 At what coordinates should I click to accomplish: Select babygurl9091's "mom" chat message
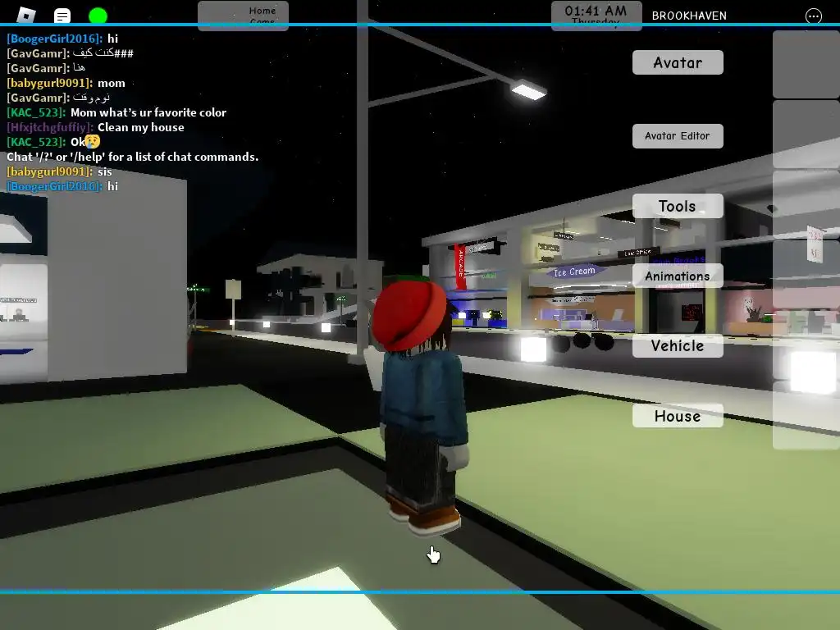(x=66, y=83)
